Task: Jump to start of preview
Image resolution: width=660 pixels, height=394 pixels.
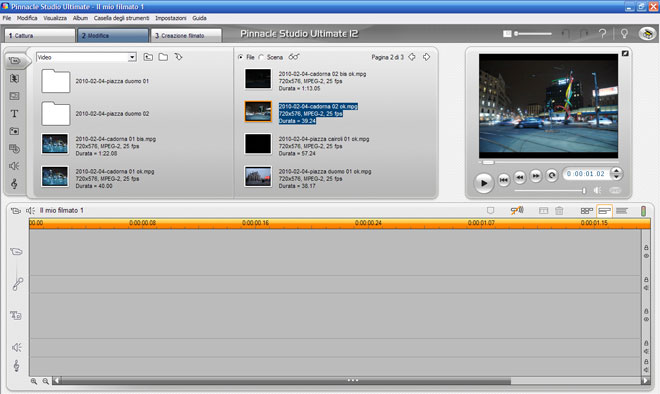Action: [503, 180]
